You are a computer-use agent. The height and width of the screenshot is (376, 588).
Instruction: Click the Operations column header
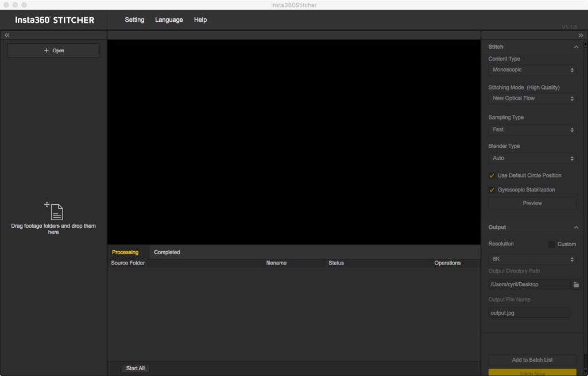(447, 263)
